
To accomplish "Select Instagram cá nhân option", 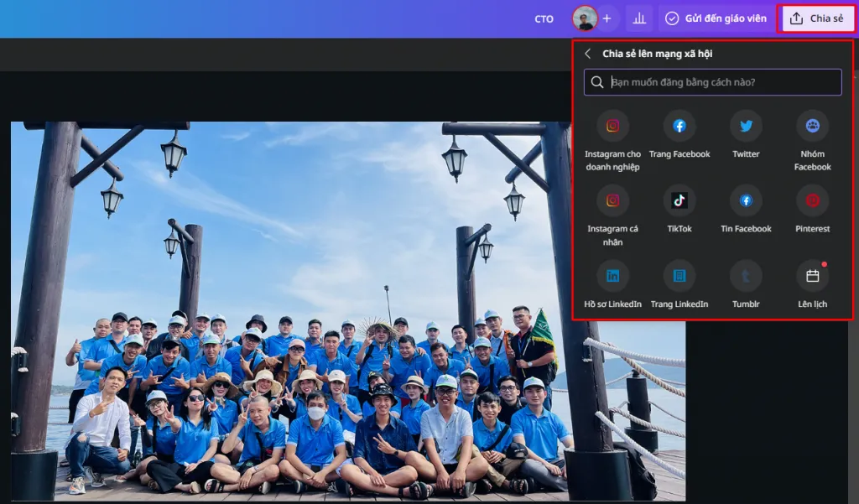I will pyautogui.click(x=612, y=200).
